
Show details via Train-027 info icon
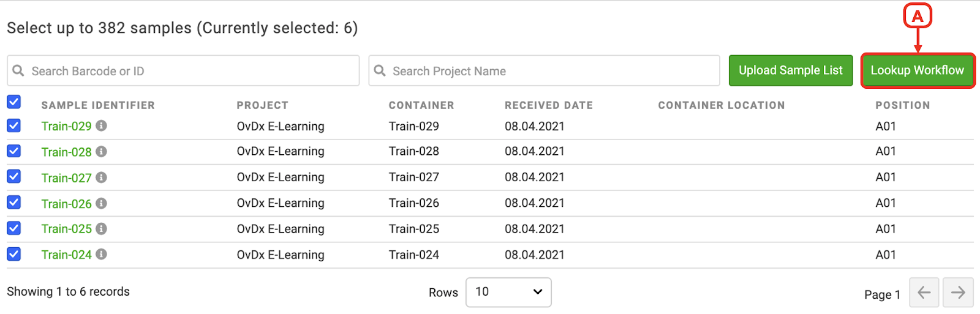point(102,178)
